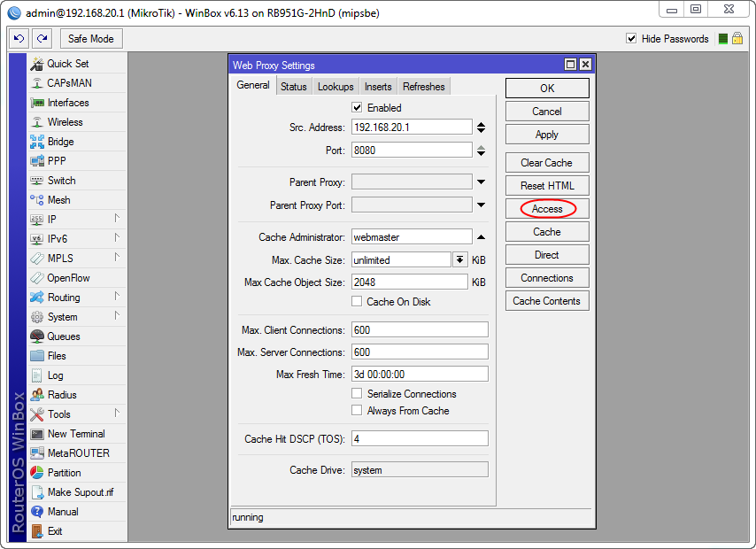Click the OK button
756x549 pixels.
pyautogui.click(x=547, y=89)
